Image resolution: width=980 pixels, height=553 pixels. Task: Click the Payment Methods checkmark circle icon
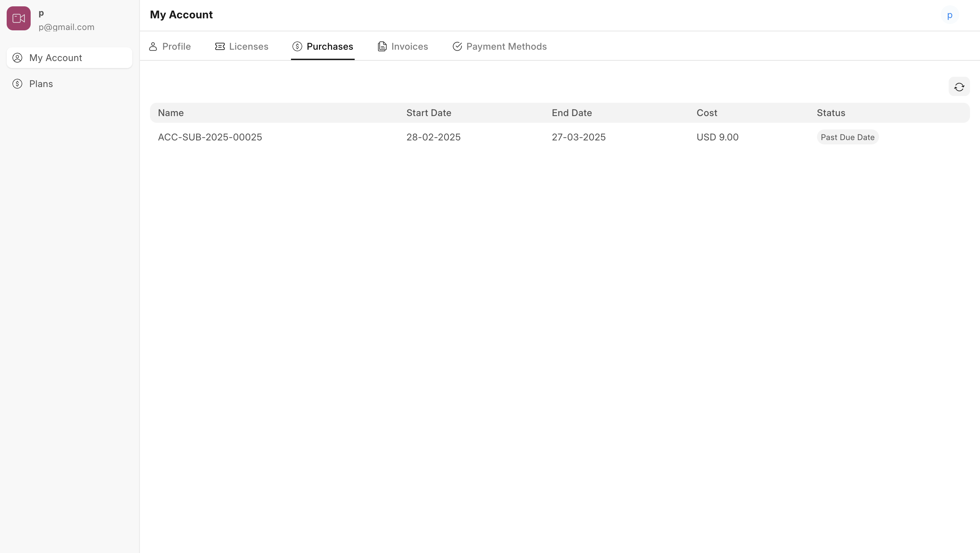pos(457,46)
